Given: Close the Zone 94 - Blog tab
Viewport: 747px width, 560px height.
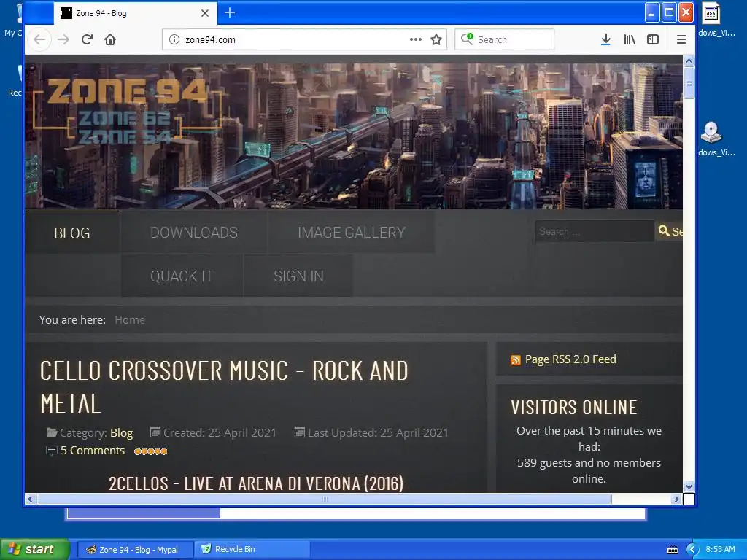Looking at the screenshot, I should point(205,13).
